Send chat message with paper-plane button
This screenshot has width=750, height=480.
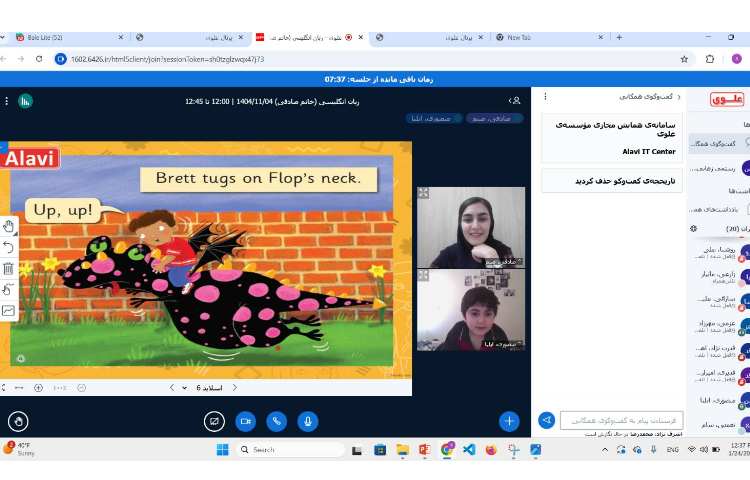click(547, 420)
